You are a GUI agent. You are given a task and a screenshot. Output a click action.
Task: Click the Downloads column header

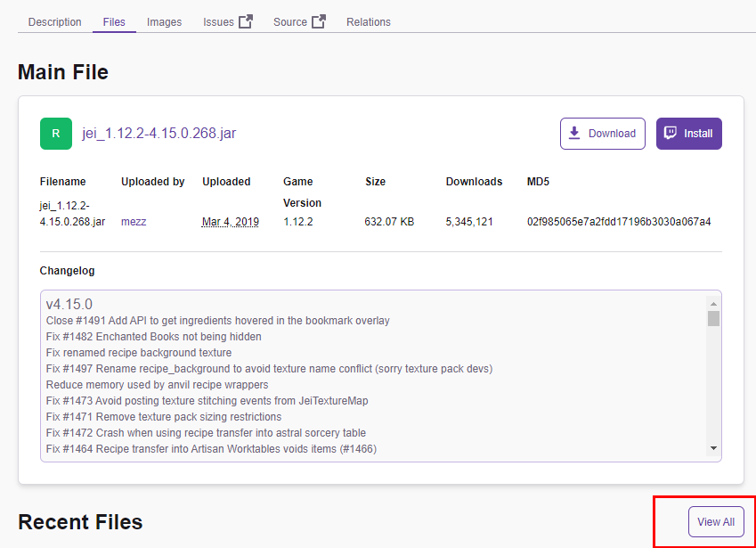coord(474,182)
